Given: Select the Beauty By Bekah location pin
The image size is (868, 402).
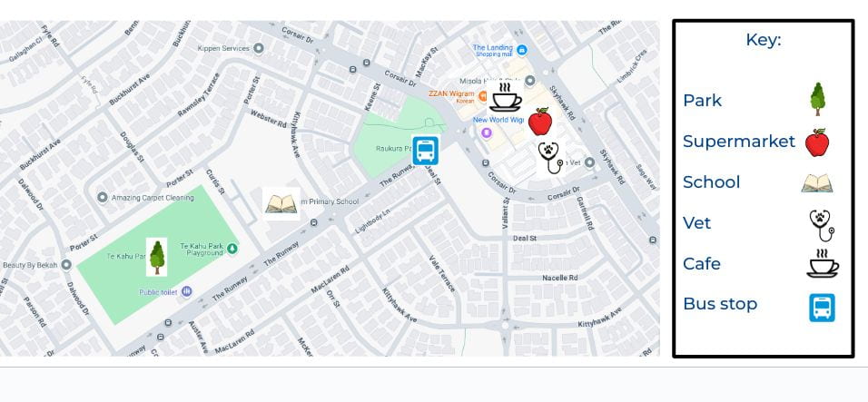Looking at the screenshot, I should [66, 265].
